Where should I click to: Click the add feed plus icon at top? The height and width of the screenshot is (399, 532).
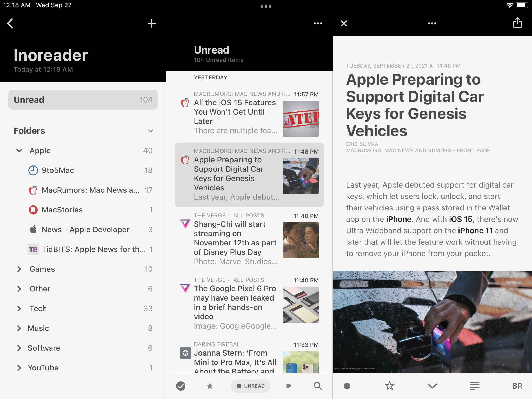tap(152, 23)
